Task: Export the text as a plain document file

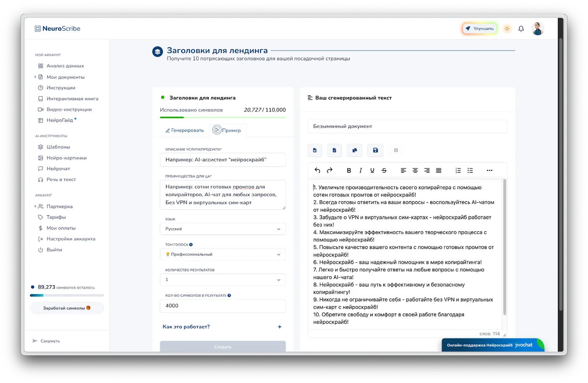Action: point(334,150)
